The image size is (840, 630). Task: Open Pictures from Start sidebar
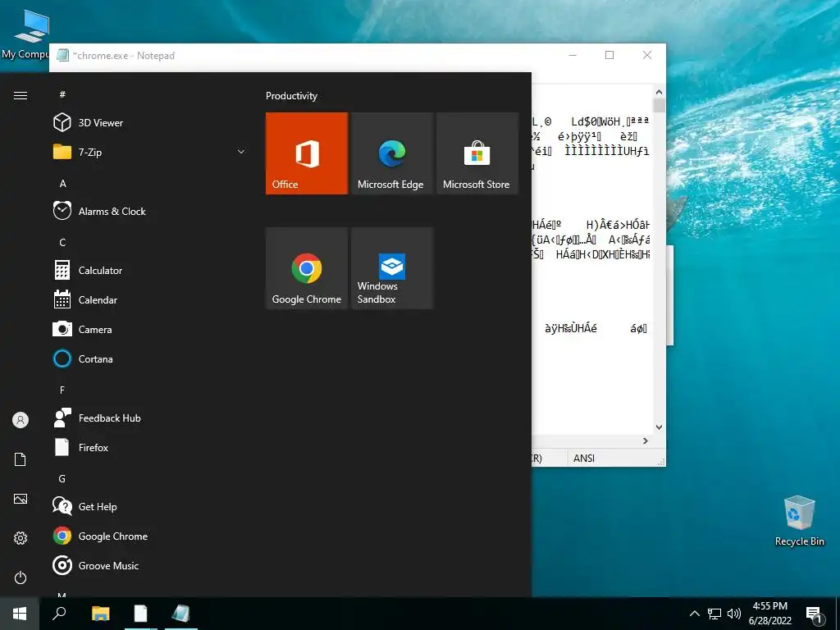(x=21, y=499)
